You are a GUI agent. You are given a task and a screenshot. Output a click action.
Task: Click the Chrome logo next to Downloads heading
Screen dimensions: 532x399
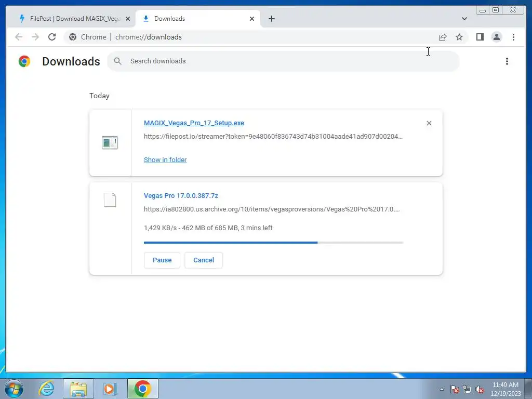pos(24,61)
